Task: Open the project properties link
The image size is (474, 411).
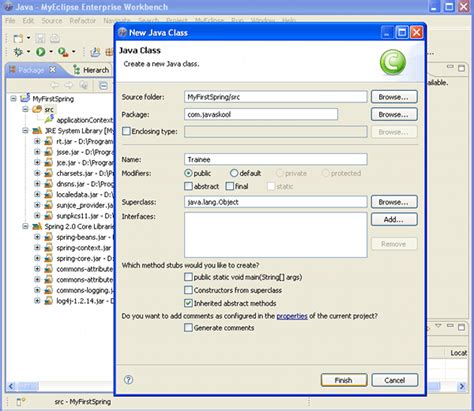Action: (x=292, y=316)
